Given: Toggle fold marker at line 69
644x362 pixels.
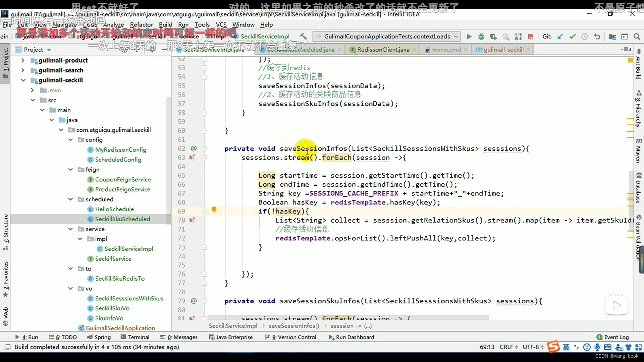Looking at the screenshot, I should [204, 211].
